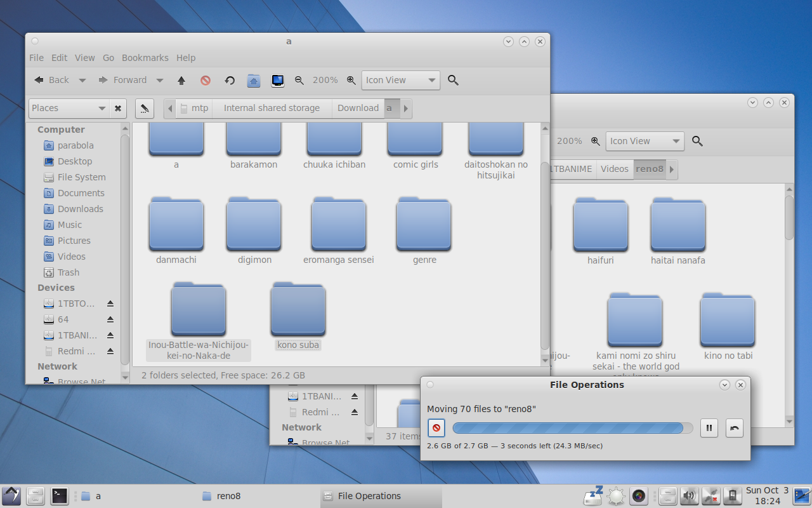Select Videos in sidebar
The height and width of the screenshot is (508, 812).
[71, 257]
